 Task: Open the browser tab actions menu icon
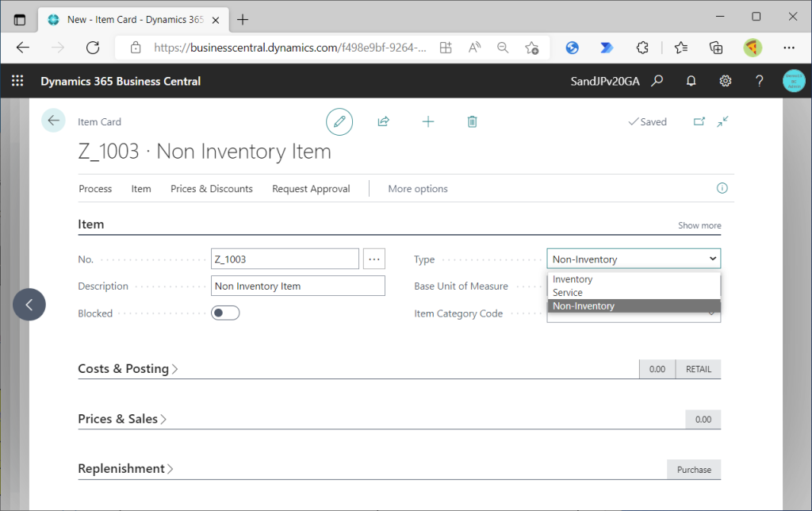click(20, 20)
